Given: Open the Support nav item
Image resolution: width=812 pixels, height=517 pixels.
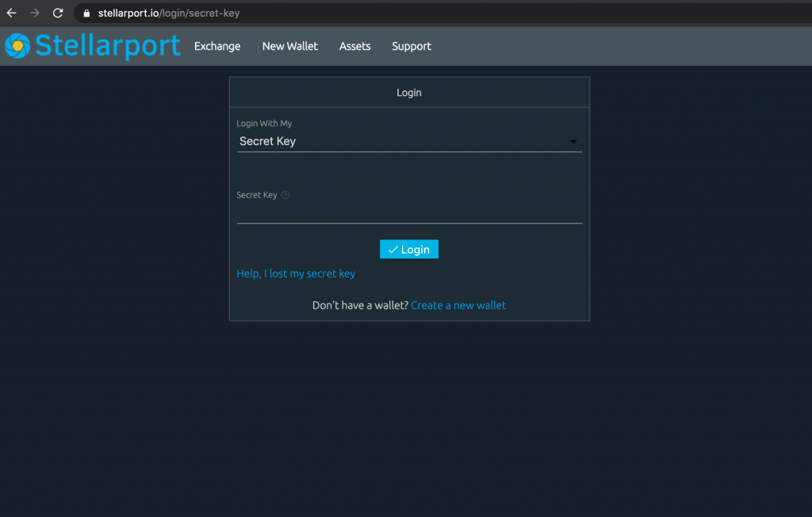Looking at the screenshot, I should 412,46.
